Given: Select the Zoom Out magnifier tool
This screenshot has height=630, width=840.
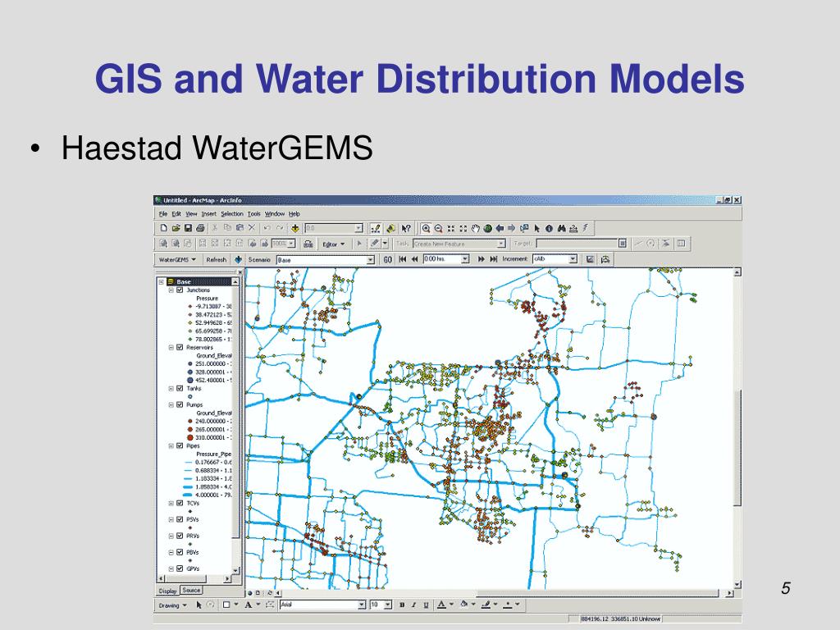Looking at the screenshot, I should tap(438, 229).
